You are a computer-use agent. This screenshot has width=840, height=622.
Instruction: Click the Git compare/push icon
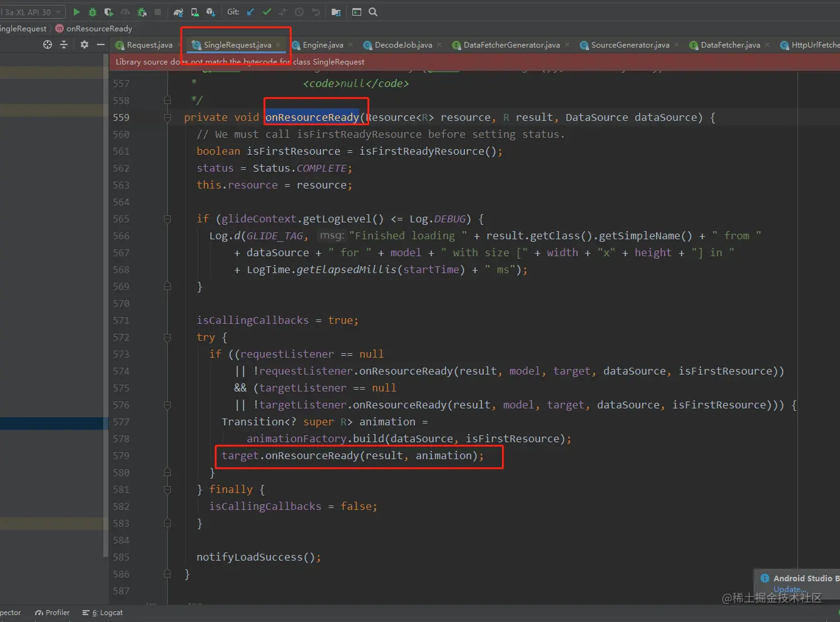click(x=283, y=12)
